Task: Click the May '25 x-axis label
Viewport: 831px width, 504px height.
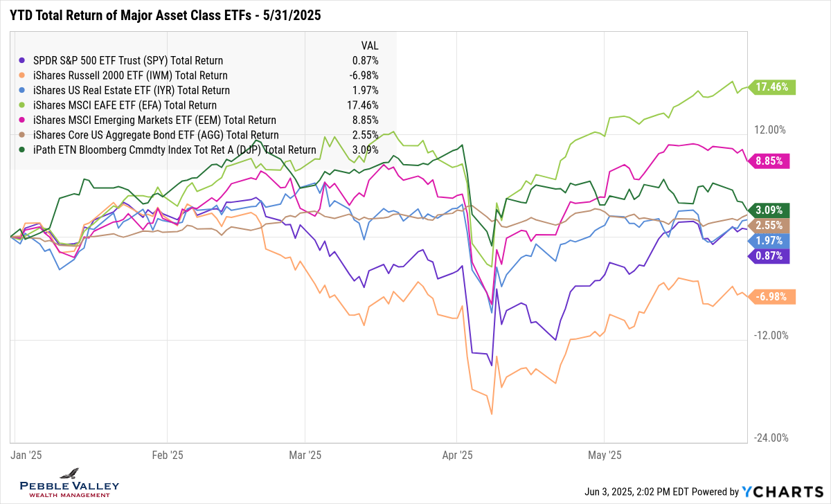Action: (605, 456)
